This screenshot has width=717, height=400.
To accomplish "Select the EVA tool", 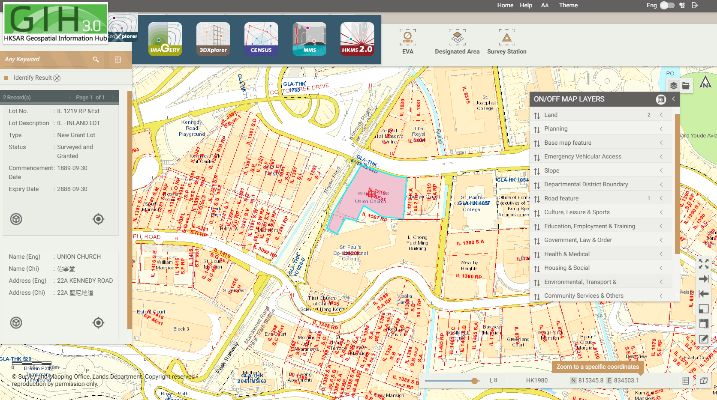I will pyautogui.click(x=407, y=42).
